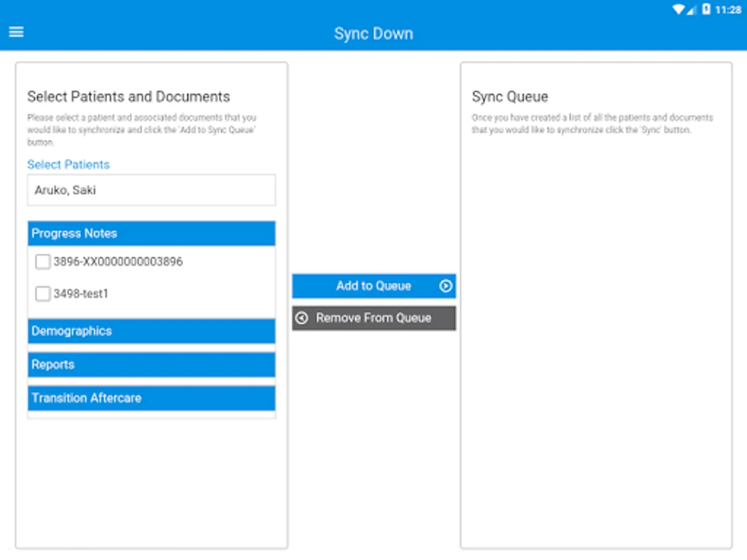
Task: Click the instructions under Select Patients and Documents
Action: click(x=142, y=130)
